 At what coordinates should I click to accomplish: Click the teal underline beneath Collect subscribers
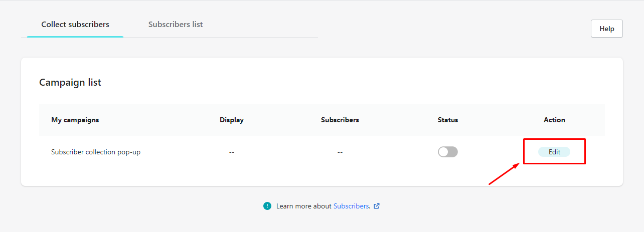pos(75,36)
